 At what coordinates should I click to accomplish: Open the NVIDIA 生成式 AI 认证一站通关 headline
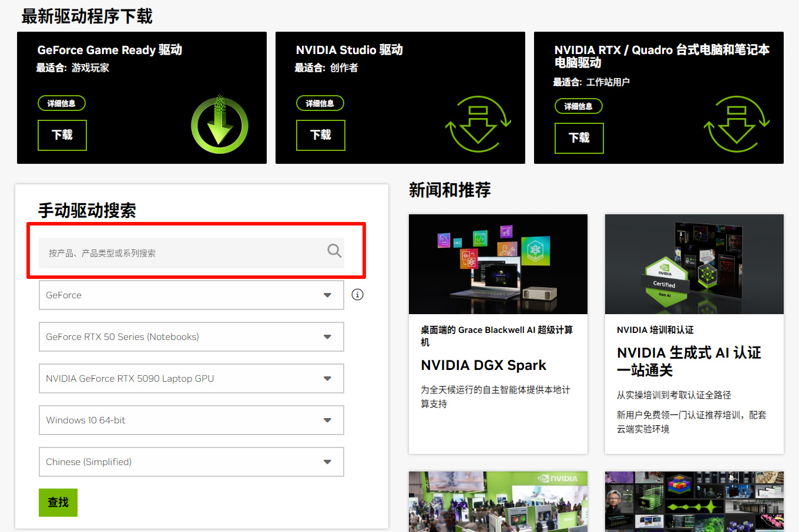(689, 361)
